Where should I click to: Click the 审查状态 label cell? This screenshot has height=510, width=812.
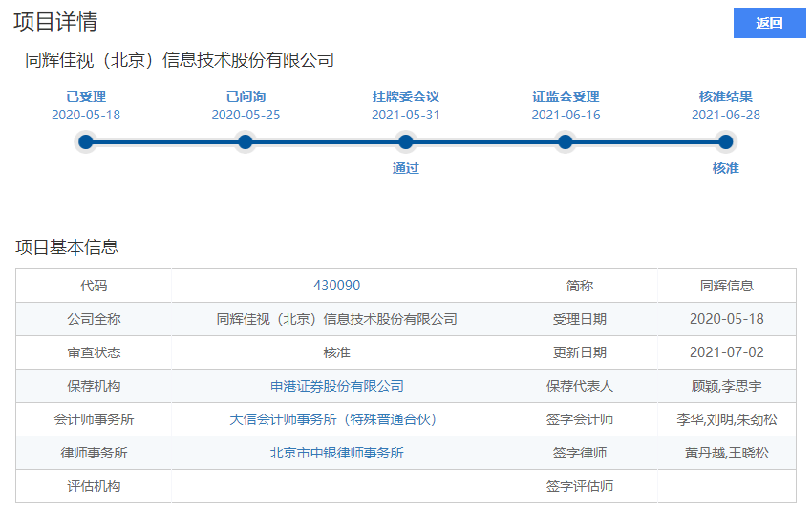(94, 352)
